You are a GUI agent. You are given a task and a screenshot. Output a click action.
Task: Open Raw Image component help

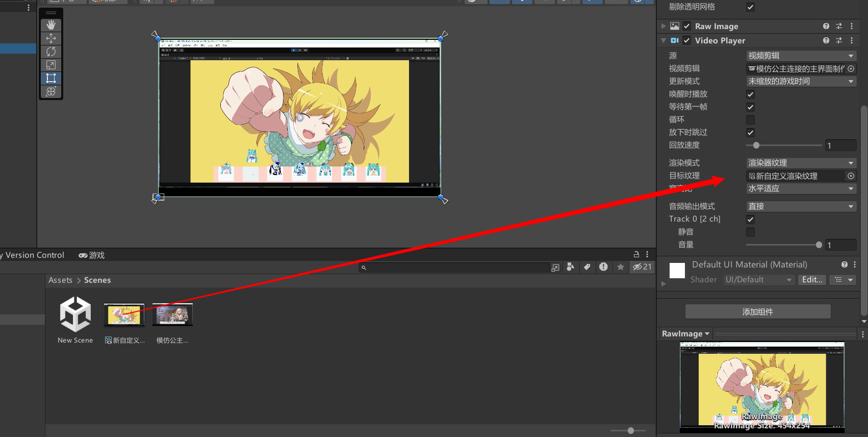coord(826,26)
